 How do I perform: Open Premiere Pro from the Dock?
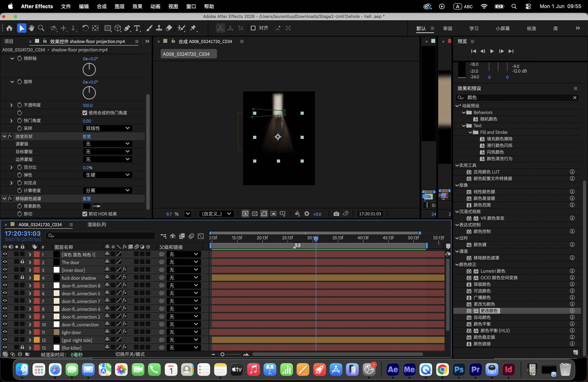pos(475,369)
